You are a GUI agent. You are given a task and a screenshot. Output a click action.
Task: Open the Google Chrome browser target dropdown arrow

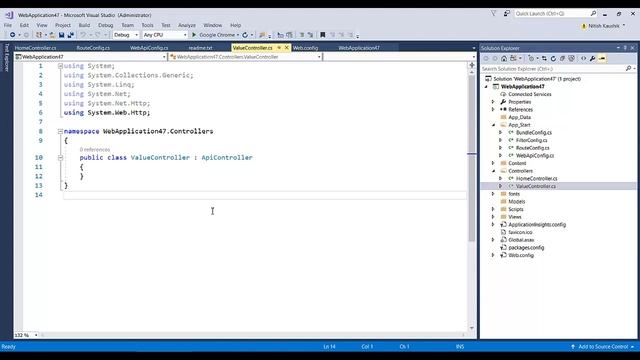(238, 35)
